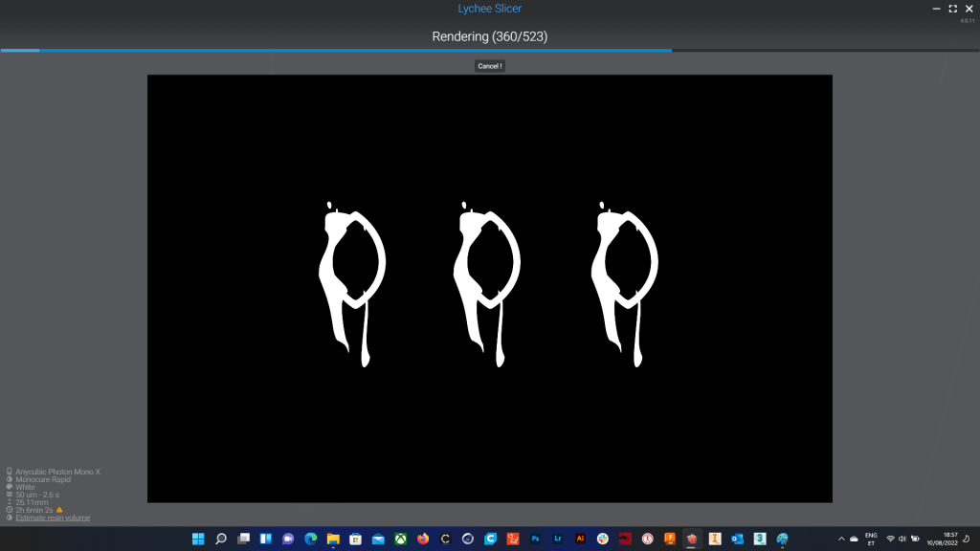Open the Windows Start menu
The image size is (980, 551).
pyautogui.click(x=198, y=539)
